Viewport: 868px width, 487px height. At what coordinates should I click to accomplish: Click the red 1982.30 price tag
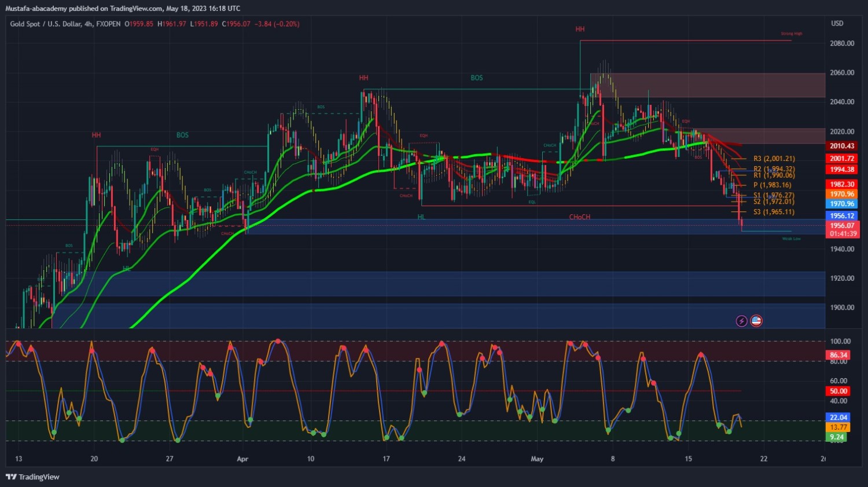pos(842,184)
